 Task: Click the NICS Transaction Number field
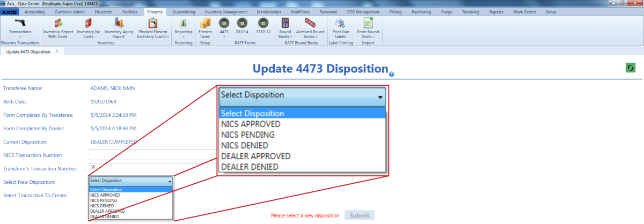pos(153,154)
